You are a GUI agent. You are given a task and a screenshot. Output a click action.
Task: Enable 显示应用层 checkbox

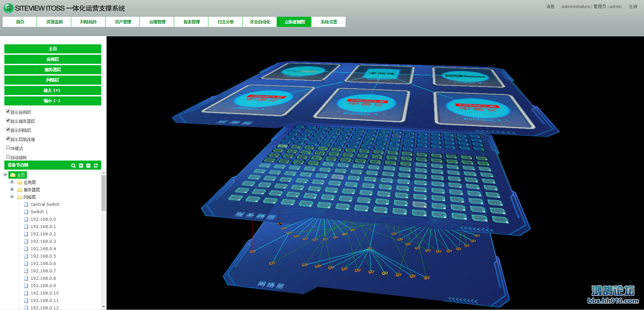8,111
